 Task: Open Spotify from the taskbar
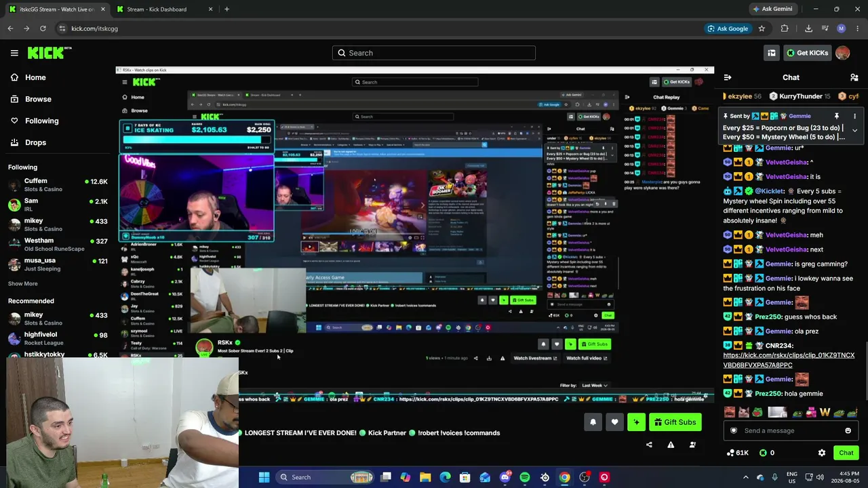[x=525, y=477]
